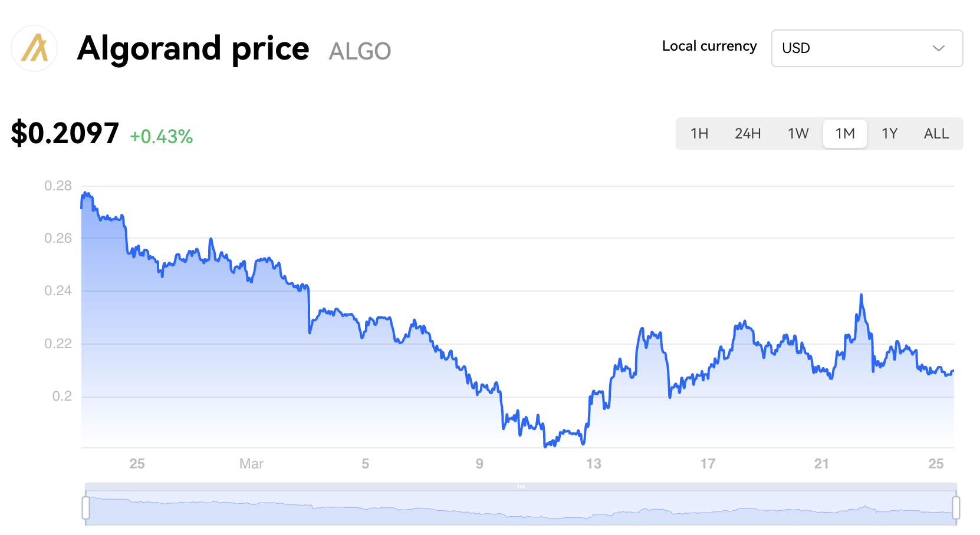Click the center grip atop range navigator

[x=521, y=487]
